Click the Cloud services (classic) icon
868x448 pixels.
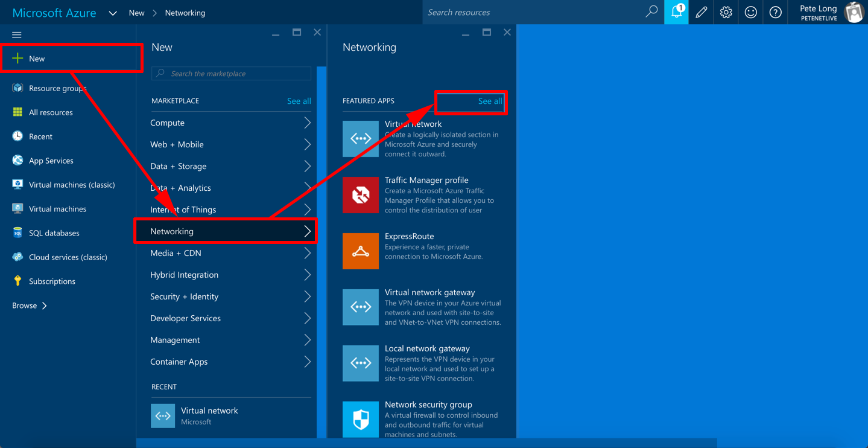17,257
